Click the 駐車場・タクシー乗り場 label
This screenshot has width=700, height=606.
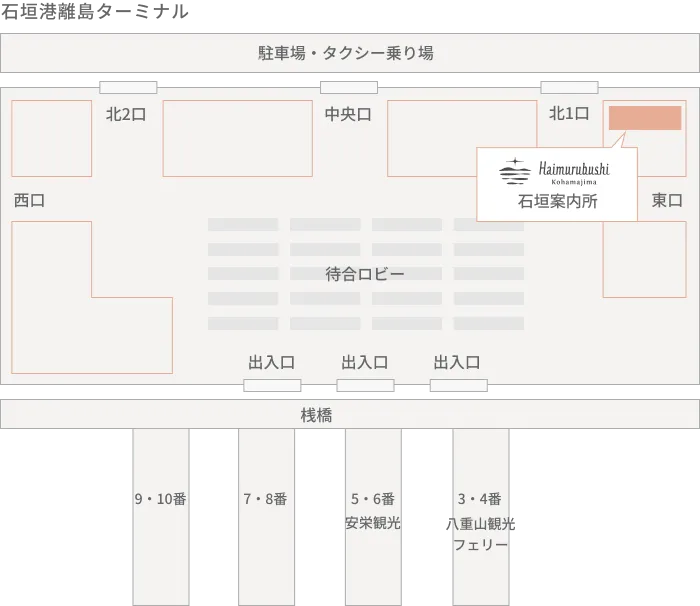pyautogui.click(x=346, y=53)
